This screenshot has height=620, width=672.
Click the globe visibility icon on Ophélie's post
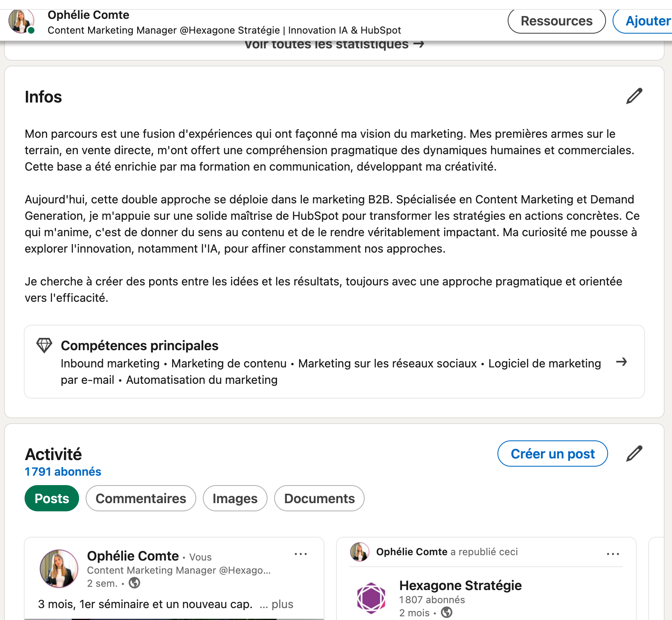click(x=135, y=583)
